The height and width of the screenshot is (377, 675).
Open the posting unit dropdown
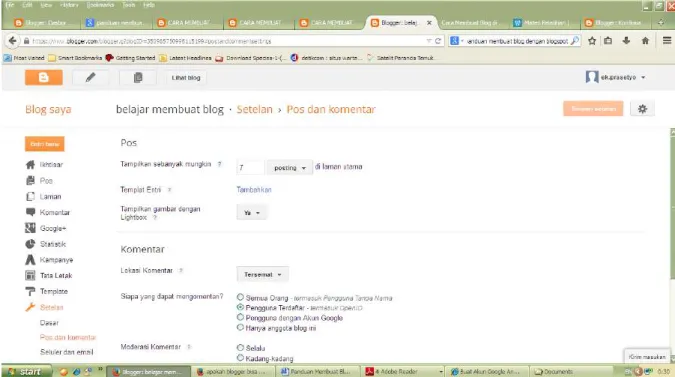[x=289, y=167]
